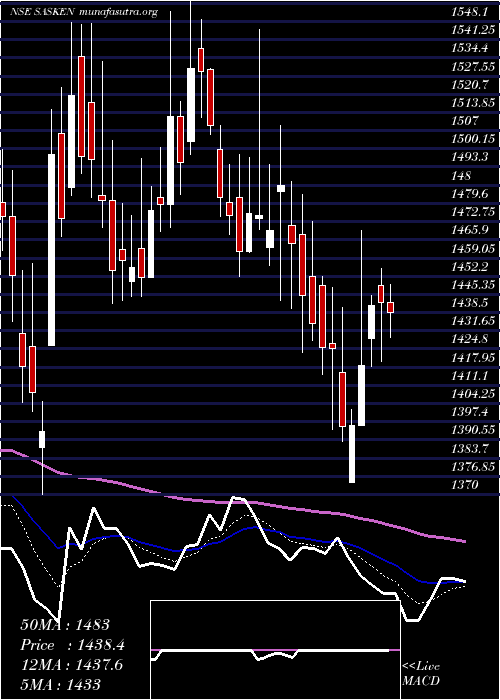Click the 1397.4 price axis label

[472, 412]
